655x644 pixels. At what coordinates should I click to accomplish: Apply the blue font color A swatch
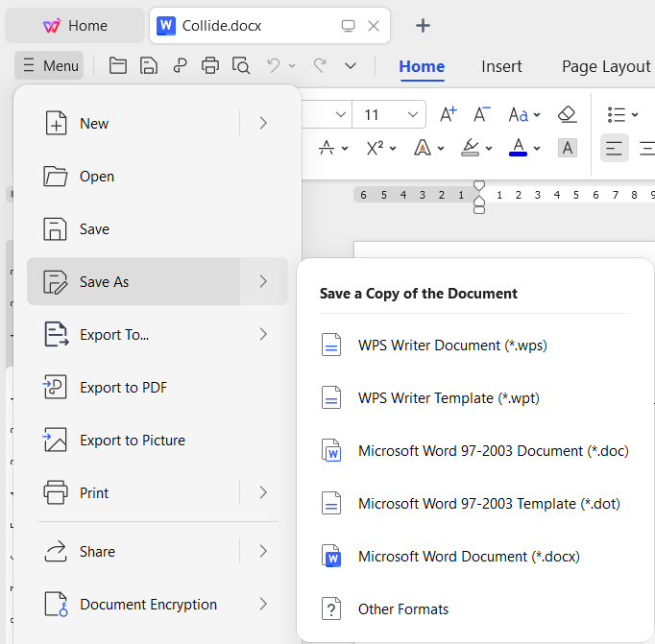[x=518, y=148]
